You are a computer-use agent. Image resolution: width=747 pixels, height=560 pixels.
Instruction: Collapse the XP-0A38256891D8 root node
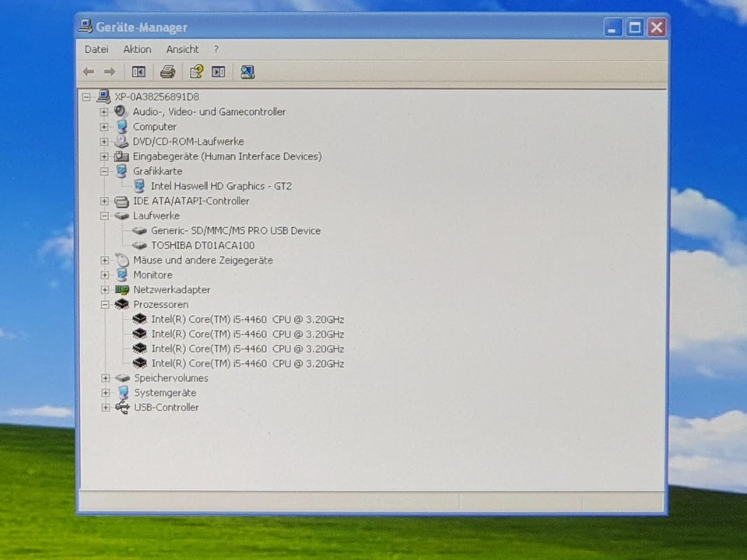tap(86, 97)
